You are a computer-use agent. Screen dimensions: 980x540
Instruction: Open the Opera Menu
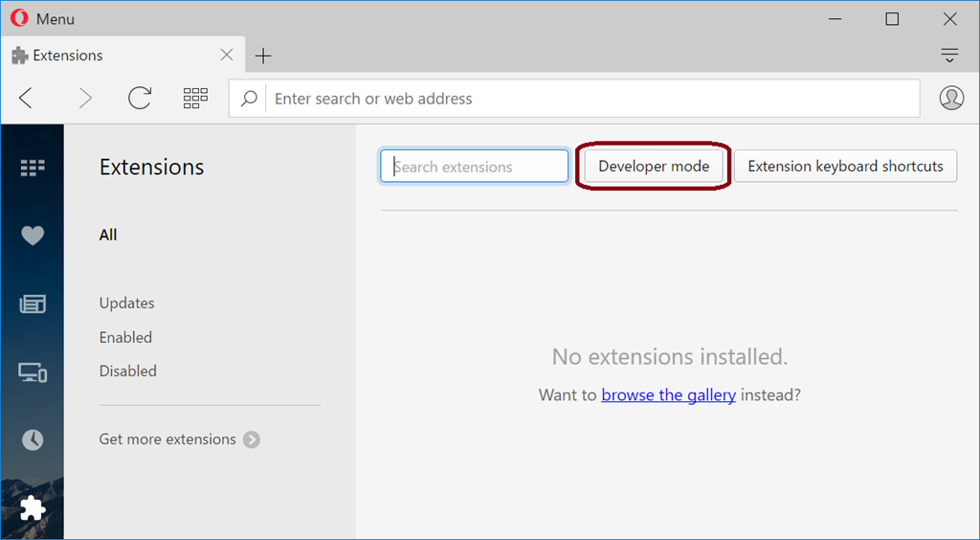click(42, 19)
